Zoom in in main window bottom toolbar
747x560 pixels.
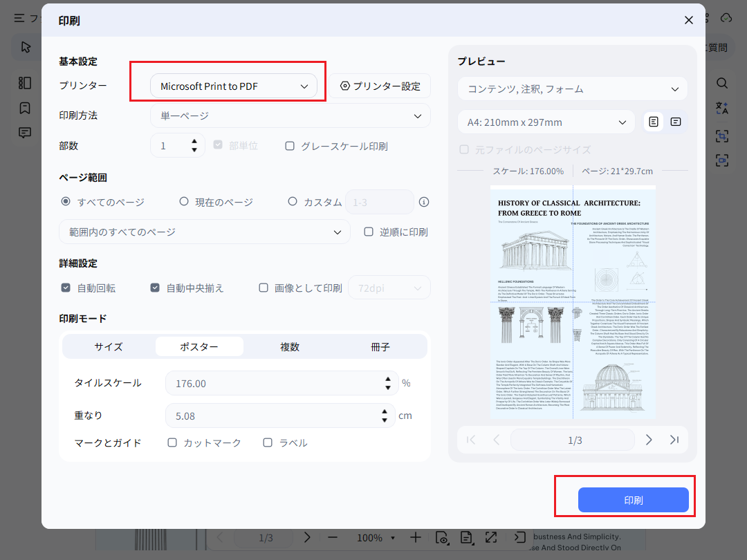coord(416,538)
